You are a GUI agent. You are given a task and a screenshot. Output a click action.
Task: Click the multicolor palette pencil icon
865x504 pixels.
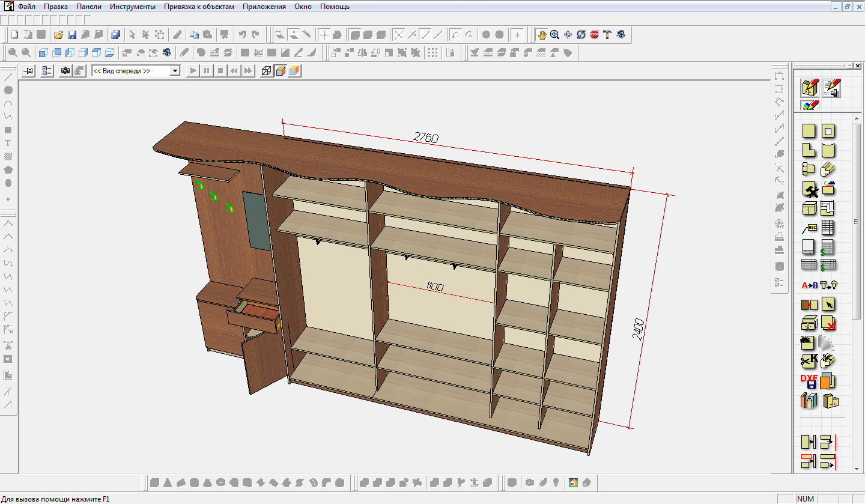click(810, 105)
